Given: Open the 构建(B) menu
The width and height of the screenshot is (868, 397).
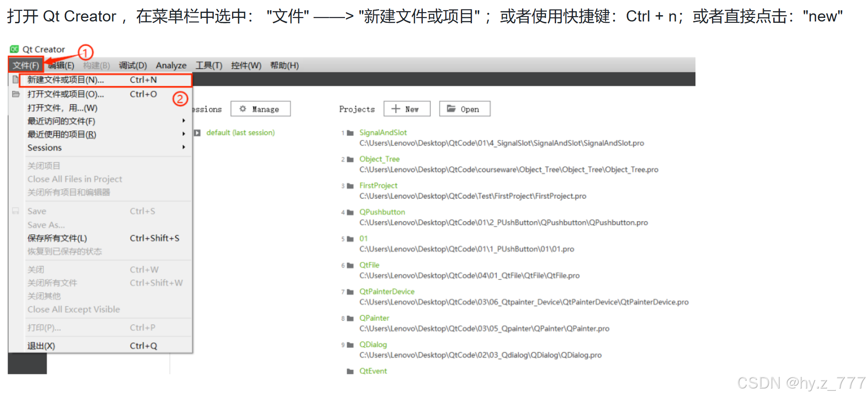Looking at the screenshot, I should 97,65.
